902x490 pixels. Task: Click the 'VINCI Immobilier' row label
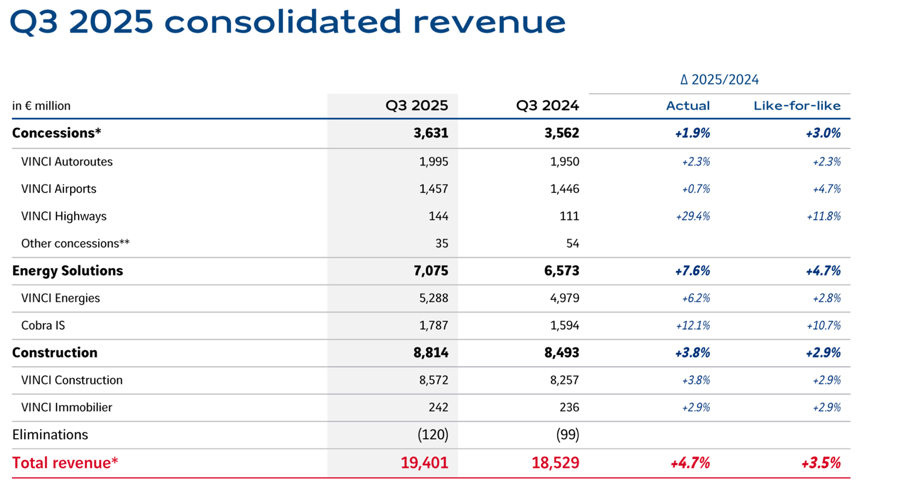(x=67, y=407)
